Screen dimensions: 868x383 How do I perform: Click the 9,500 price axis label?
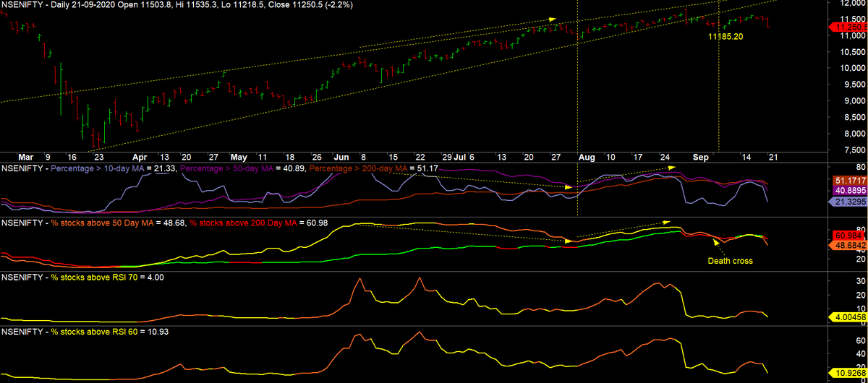coord(855,85)
